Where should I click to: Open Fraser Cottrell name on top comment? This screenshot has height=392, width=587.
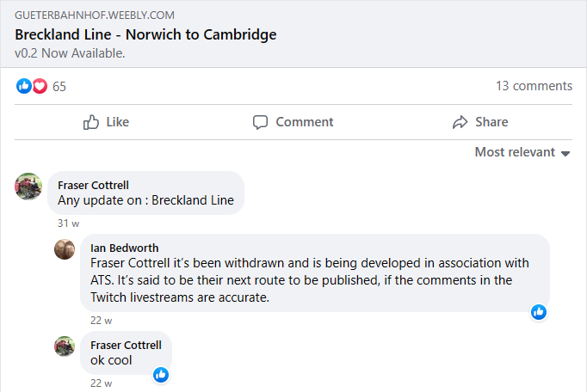pyautogui.click(x=93, y=185)
